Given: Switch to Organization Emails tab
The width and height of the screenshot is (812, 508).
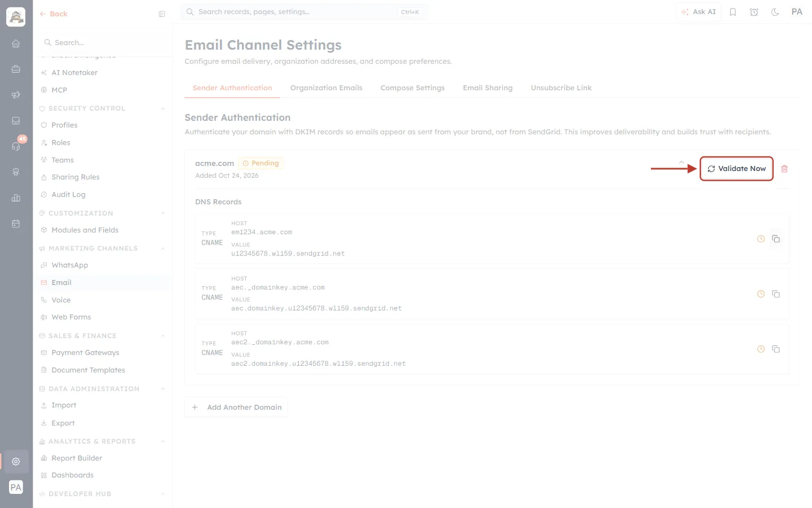Looking at the screenshot, I should click(x=326, y=88).
